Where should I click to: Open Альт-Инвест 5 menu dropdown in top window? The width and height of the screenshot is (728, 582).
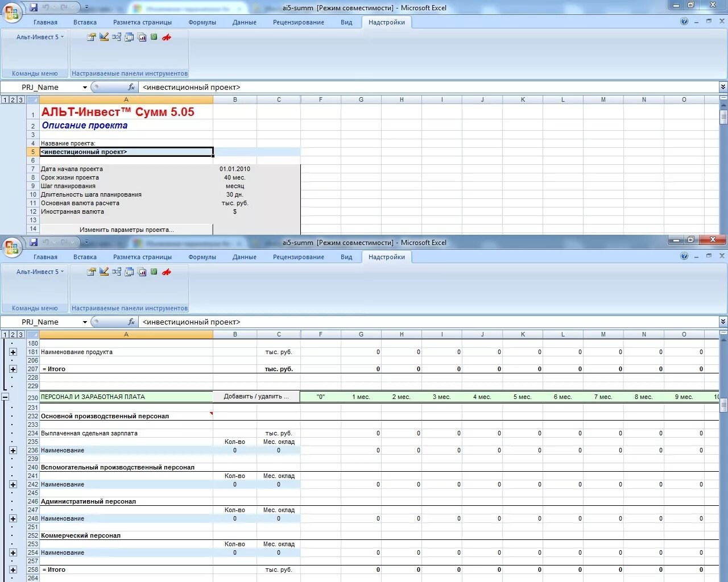40,37
